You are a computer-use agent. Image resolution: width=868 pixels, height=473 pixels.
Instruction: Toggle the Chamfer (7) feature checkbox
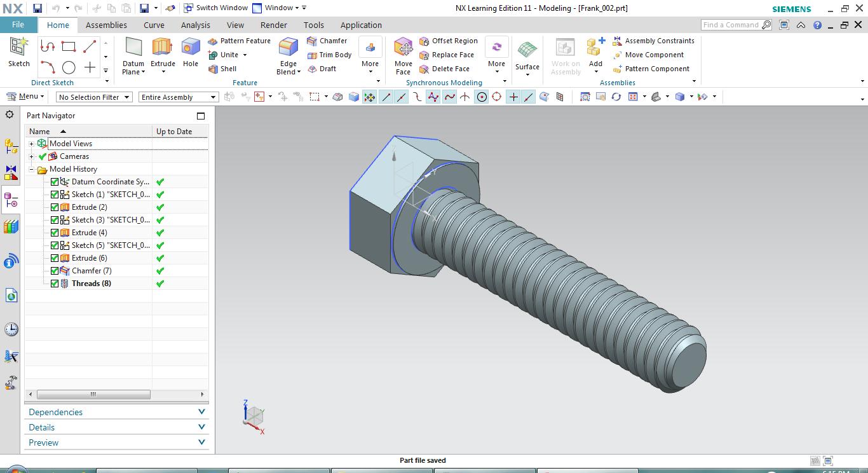(55, 271)
